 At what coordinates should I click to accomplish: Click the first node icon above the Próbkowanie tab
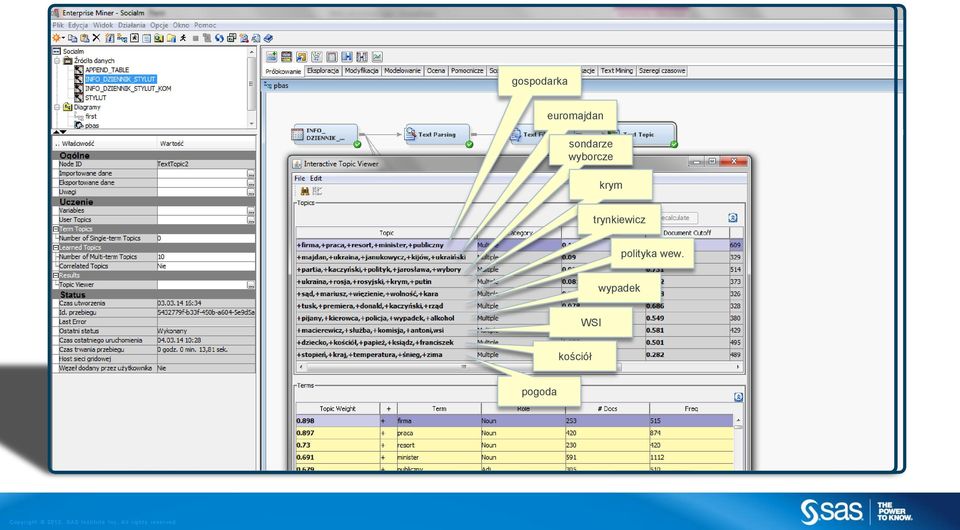tap(271, 57)
